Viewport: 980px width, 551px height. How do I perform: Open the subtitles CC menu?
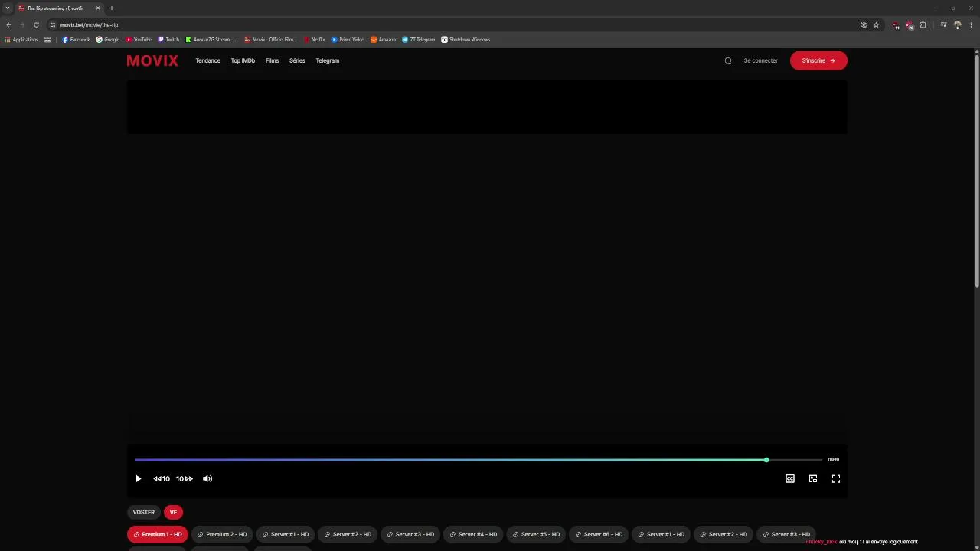[x=790, y=478]
